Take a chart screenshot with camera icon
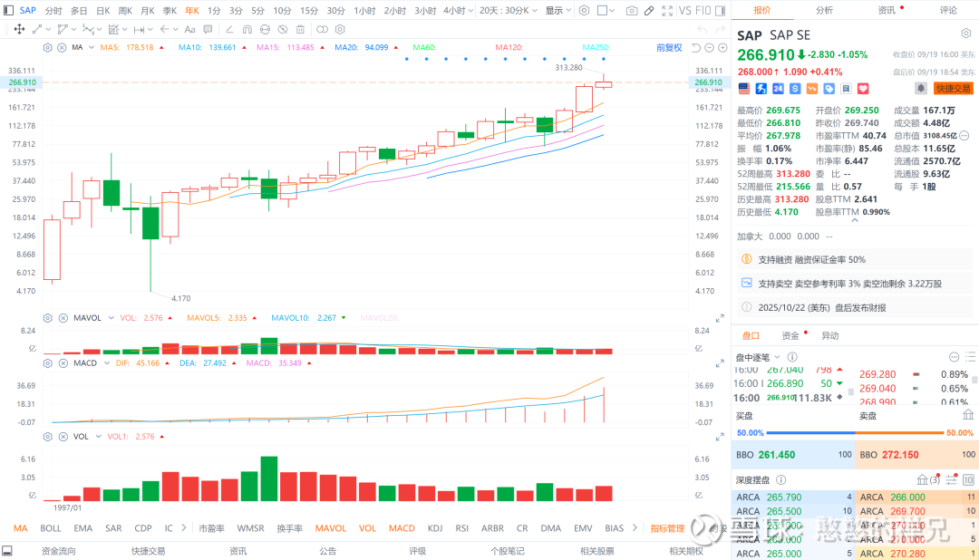 (632, 11)
